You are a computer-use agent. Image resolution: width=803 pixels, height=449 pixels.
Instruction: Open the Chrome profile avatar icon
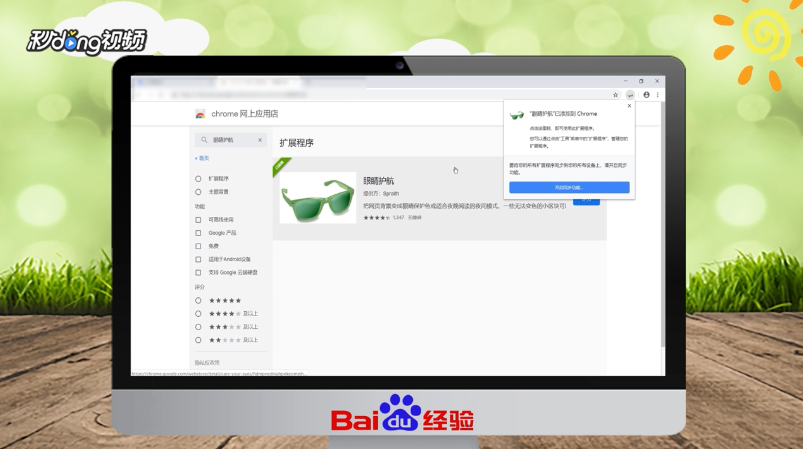point(646,95)
